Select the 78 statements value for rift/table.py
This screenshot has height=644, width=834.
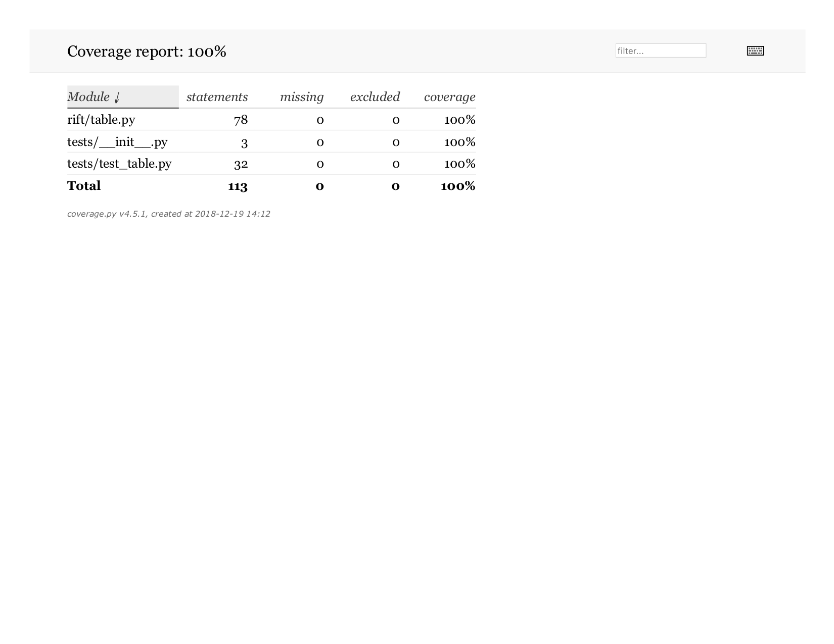241,120
